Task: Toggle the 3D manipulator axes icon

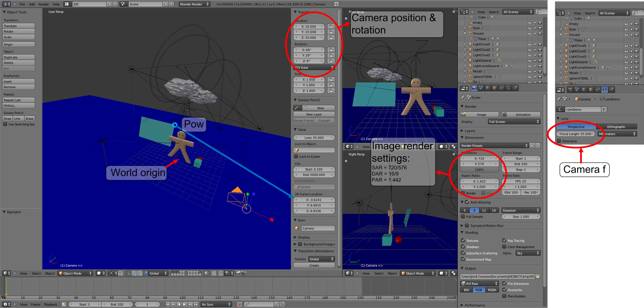Action: [x=128, y=273]
